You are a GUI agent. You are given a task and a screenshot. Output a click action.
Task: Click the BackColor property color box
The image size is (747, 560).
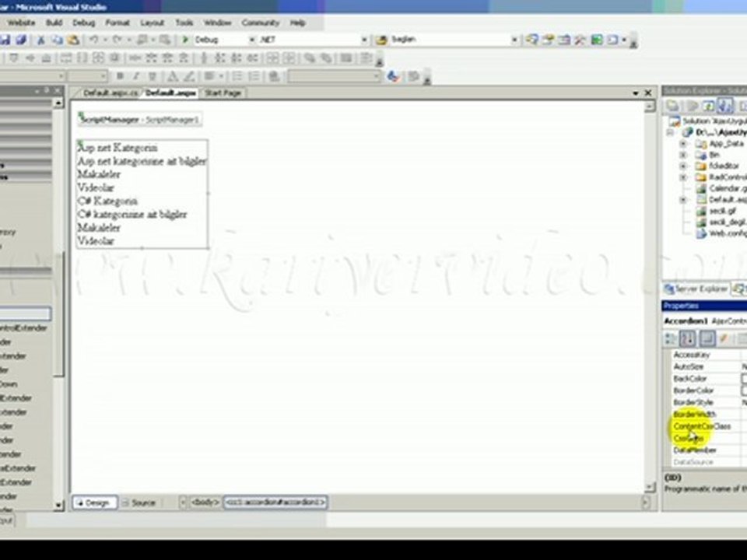click(744, 379)
